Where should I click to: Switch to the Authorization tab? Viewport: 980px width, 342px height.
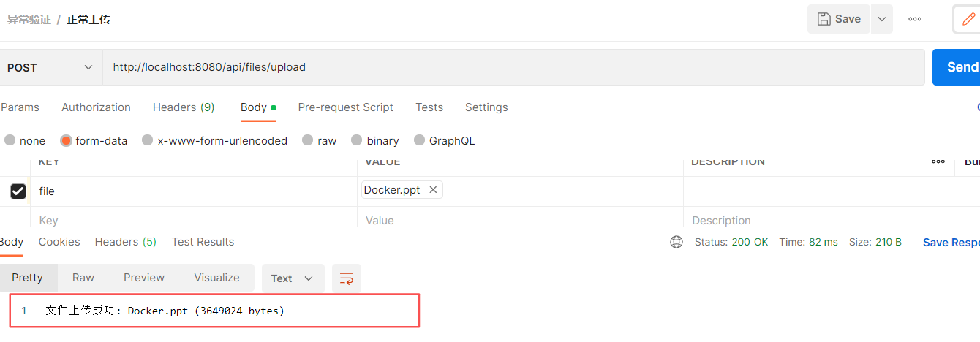click(96, 107)
